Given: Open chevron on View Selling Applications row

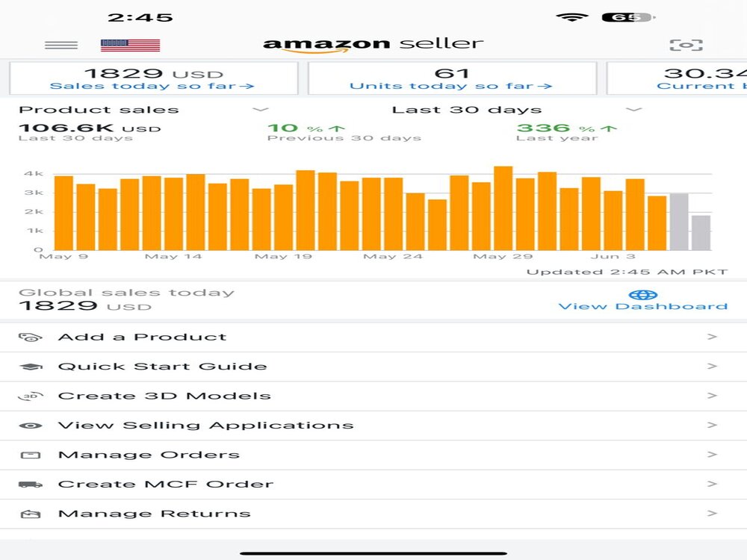Looking at the screenshot, I should click(x=712, y=426).
